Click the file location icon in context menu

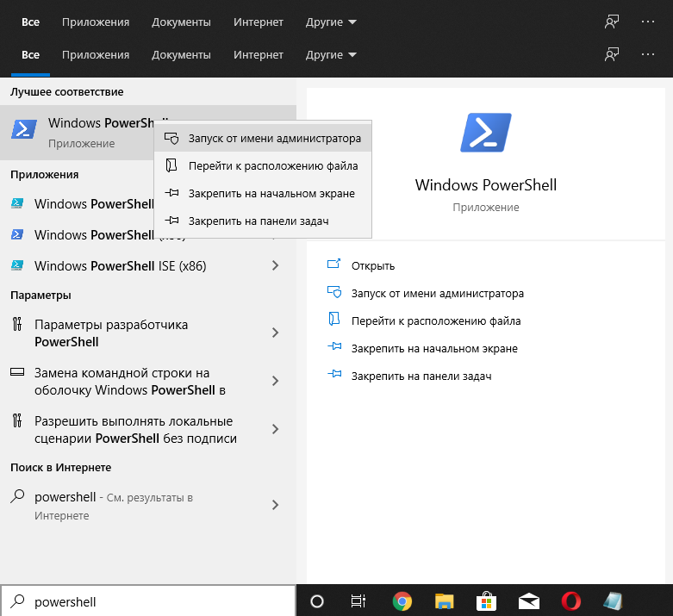(x=171, y=165)
